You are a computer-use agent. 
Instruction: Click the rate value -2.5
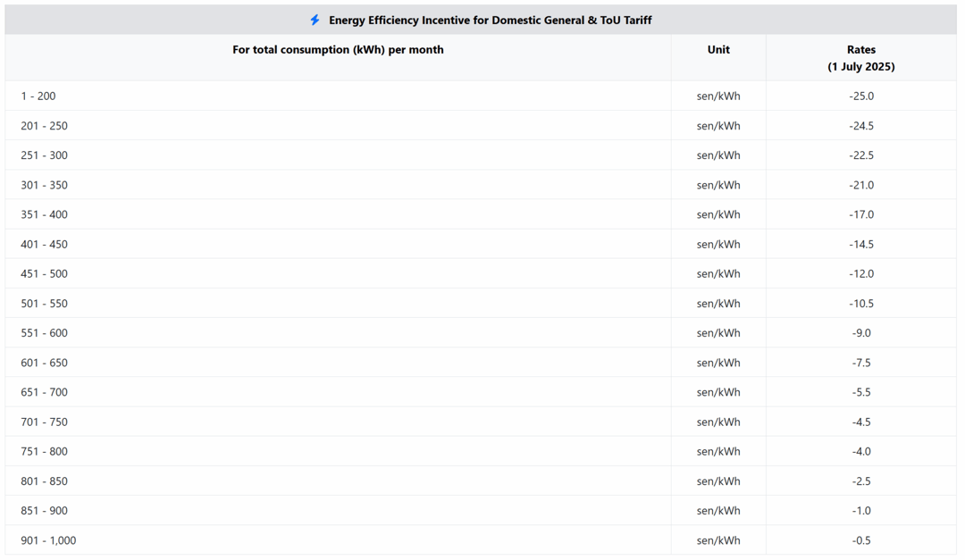tap(861, 481)
